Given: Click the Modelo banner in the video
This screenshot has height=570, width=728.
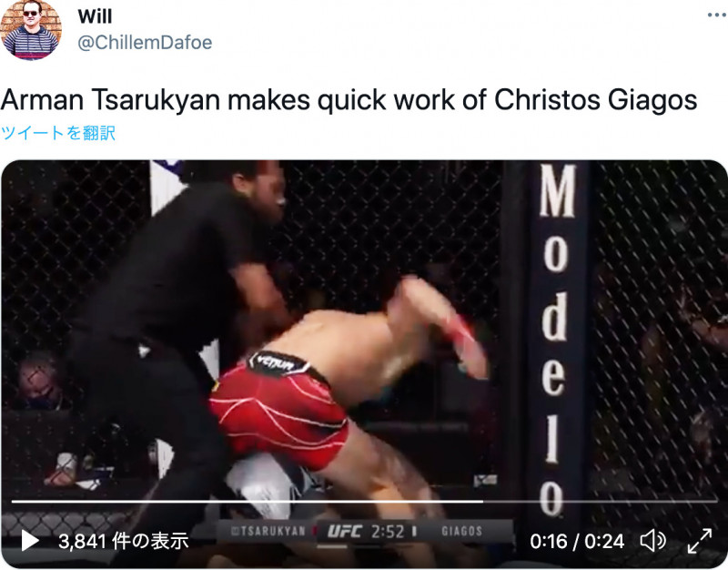Looking at the screenshot, I should tap(557, 339).
